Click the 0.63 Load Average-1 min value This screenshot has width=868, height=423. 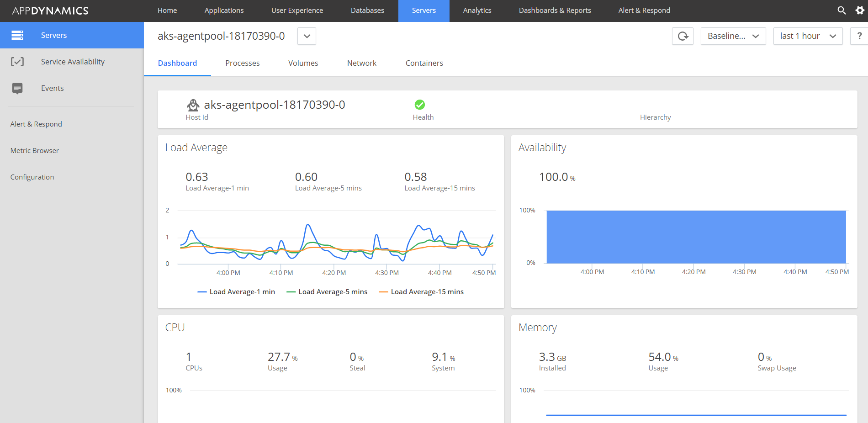(197, 177)
